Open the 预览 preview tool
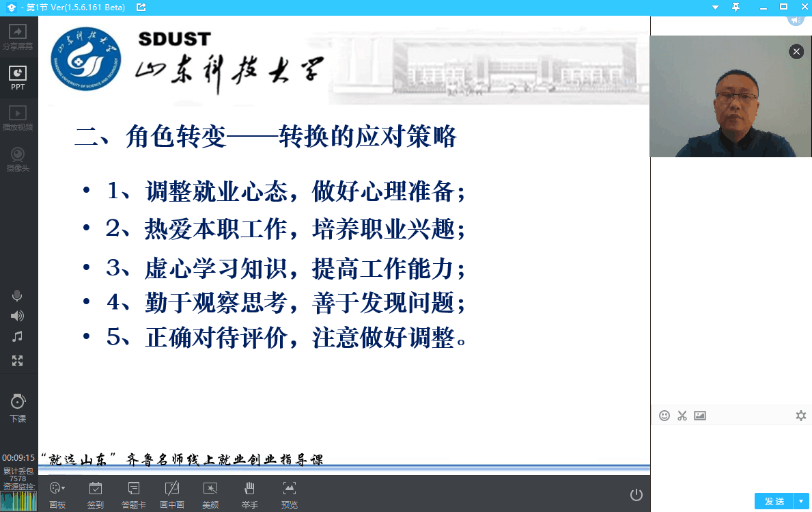The image size is (812, 512). click(289, 492)
